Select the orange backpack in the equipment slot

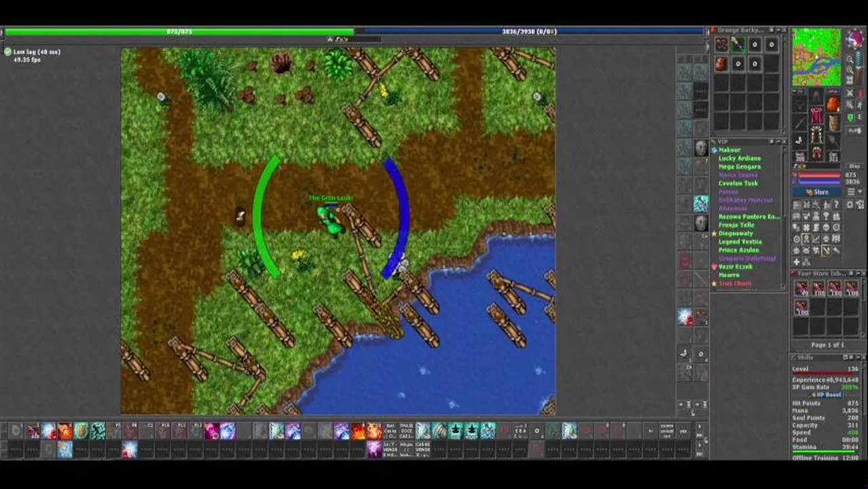(x=833, y=105)
